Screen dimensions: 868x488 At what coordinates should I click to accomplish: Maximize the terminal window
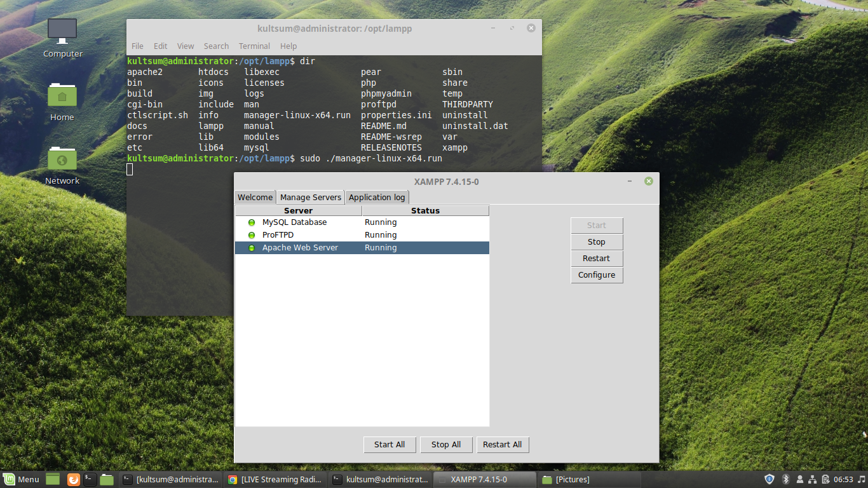(512, 28)
